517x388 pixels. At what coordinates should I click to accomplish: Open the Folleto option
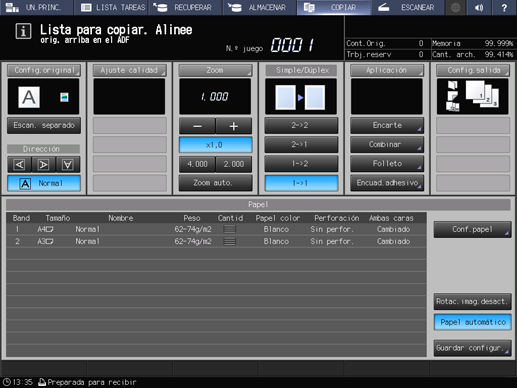pos(387,164)
